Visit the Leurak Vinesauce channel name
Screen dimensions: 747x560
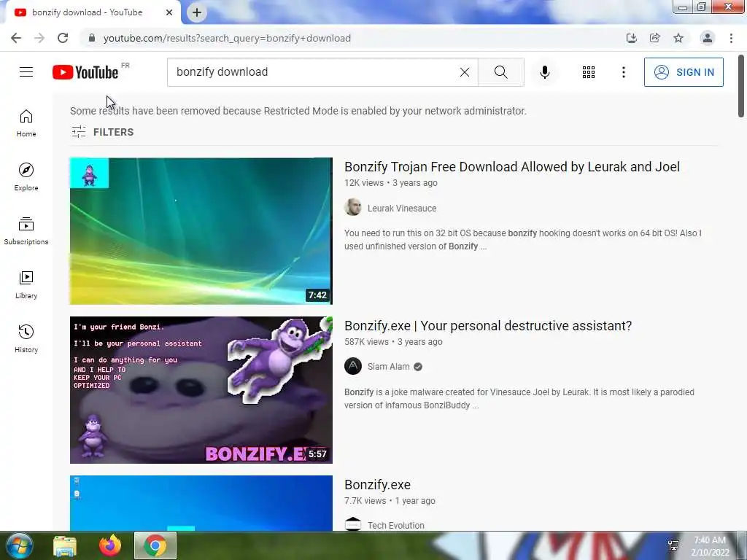coord(402,208)
